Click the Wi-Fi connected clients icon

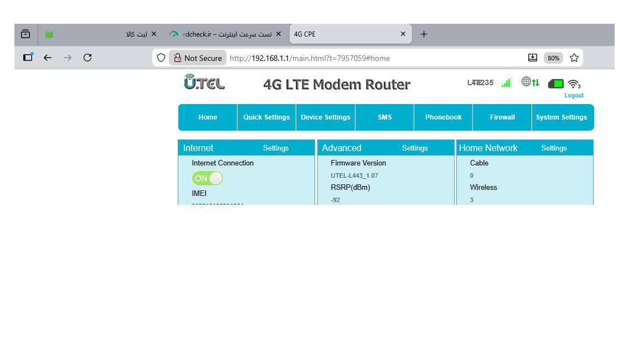tap(574, 84)
